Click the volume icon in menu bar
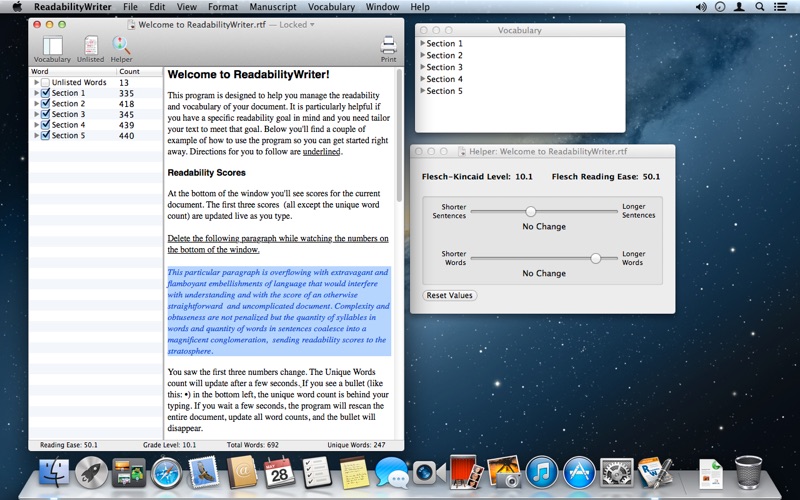Screen dimensions: 800x500 coord(701,7)
